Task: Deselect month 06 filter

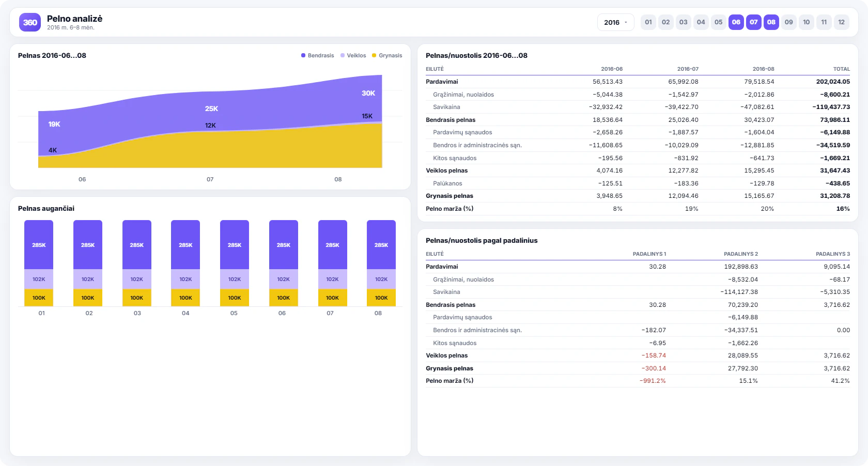Action: (736, 22)
